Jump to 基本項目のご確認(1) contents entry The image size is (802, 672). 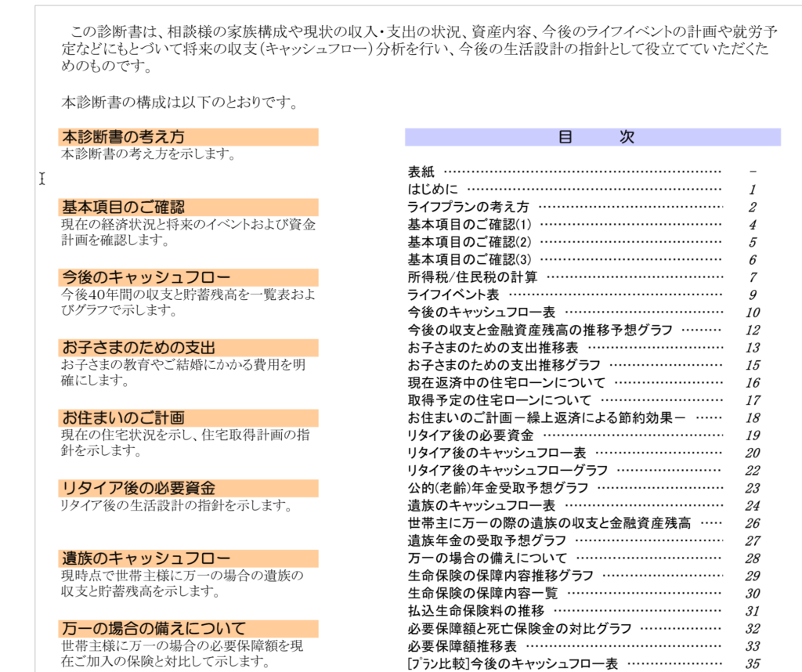coord(469,225)
